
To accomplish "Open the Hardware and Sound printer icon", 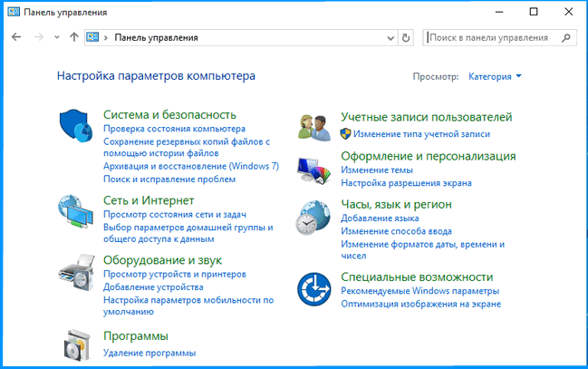I will pyautogui.click(x=76, y=272).
